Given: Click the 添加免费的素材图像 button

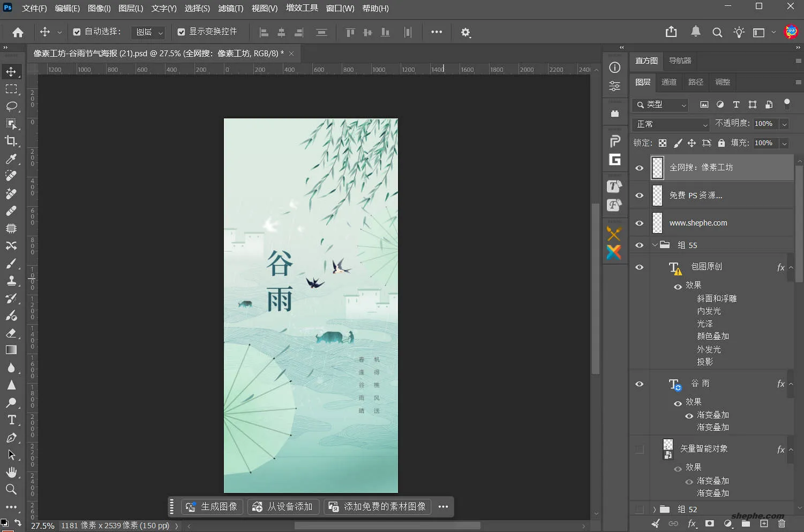Looking at the screenshot, I should [x=378, y=507].
